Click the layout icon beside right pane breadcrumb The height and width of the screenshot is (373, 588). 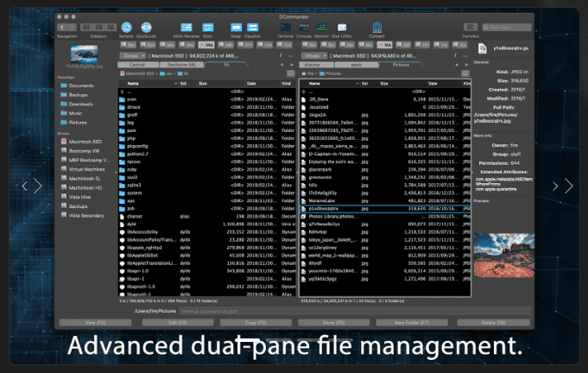(x=465, y=73)
